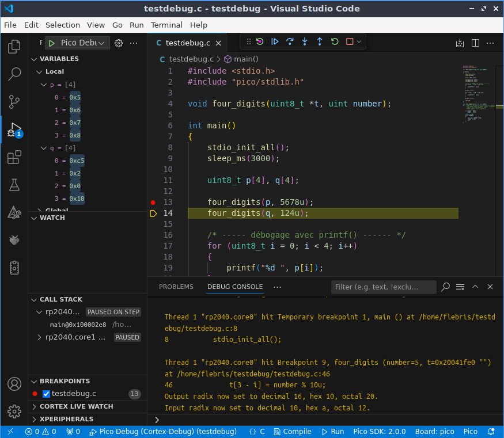
Task: Toggle the testdebug.c breakpoint checkbox
Action: point(46,394)
